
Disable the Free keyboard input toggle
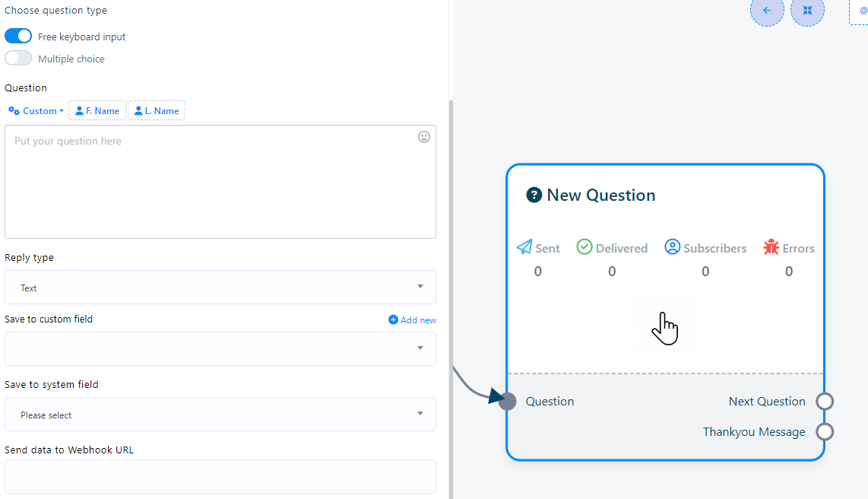pyautogui.click(x=18, y=37)
